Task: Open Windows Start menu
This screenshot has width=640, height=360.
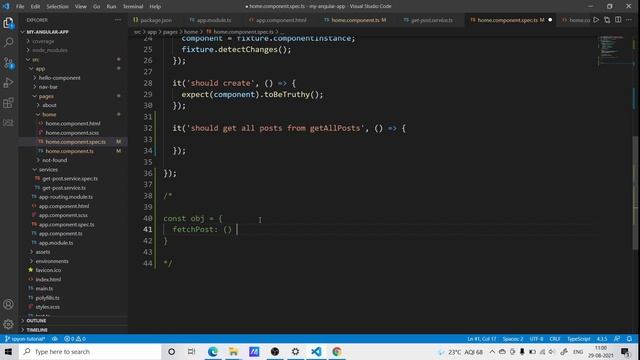Action: coord(8,351)
